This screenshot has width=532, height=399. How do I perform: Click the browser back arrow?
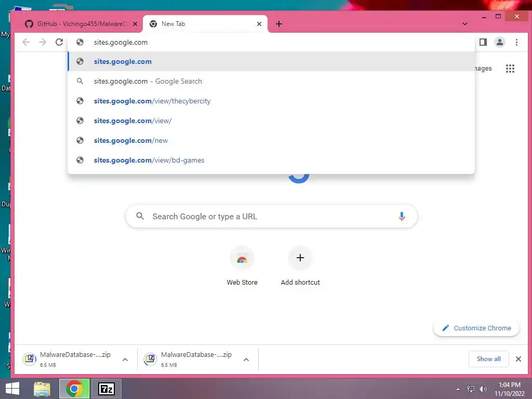point(26,42)
